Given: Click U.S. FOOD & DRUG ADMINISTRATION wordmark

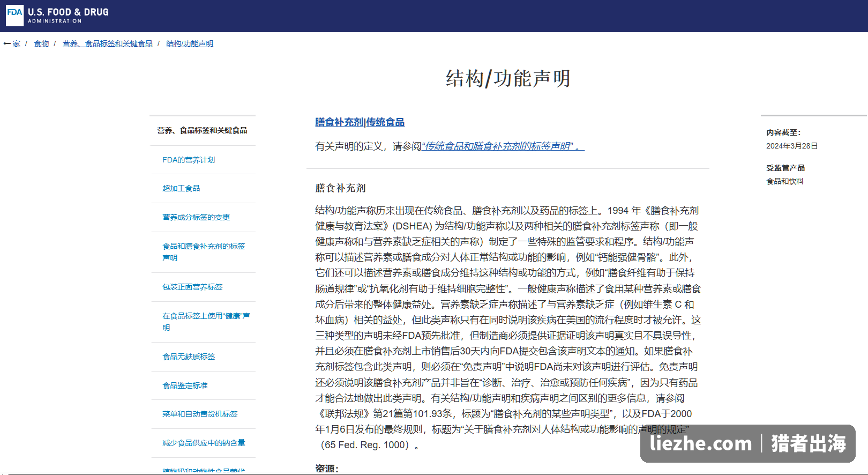Looking at the screenshot, I should pyautogui.click(x=68, y=16).
